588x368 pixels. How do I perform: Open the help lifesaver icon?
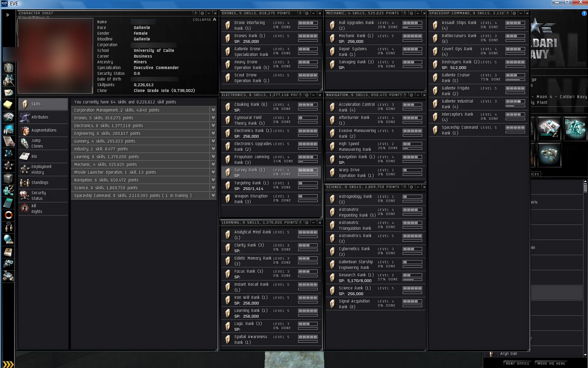point(9,215)
